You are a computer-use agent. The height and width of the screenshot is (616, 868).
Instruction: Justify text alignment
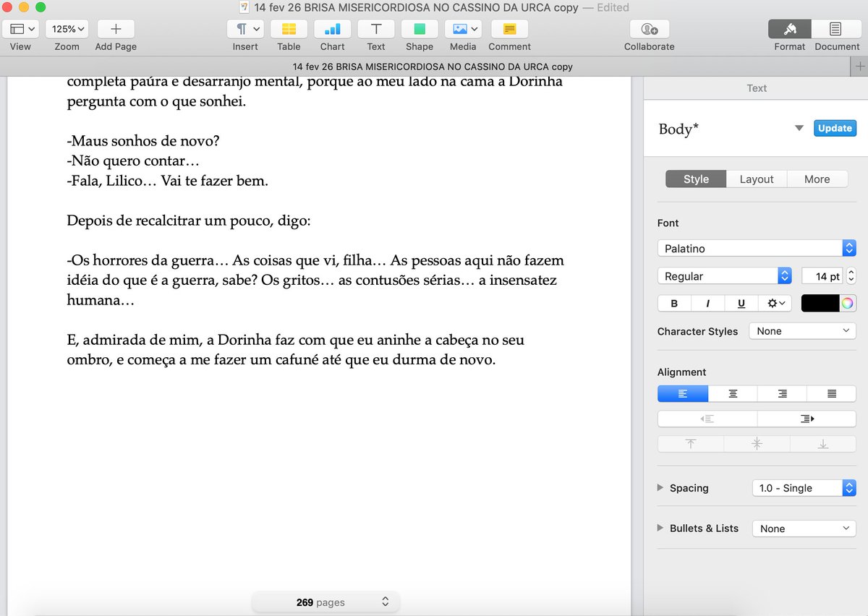832,394
